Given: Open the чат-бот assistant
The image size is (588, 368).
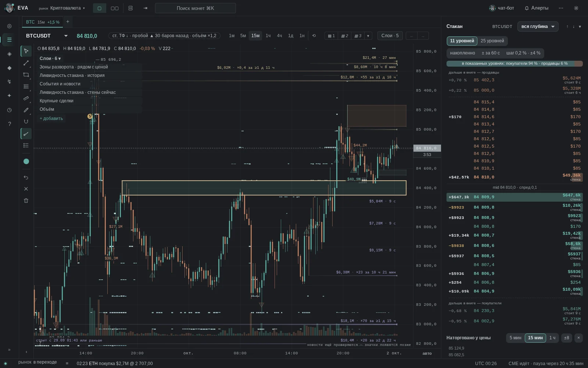Looking at the screenshot, I should (502, 8).
